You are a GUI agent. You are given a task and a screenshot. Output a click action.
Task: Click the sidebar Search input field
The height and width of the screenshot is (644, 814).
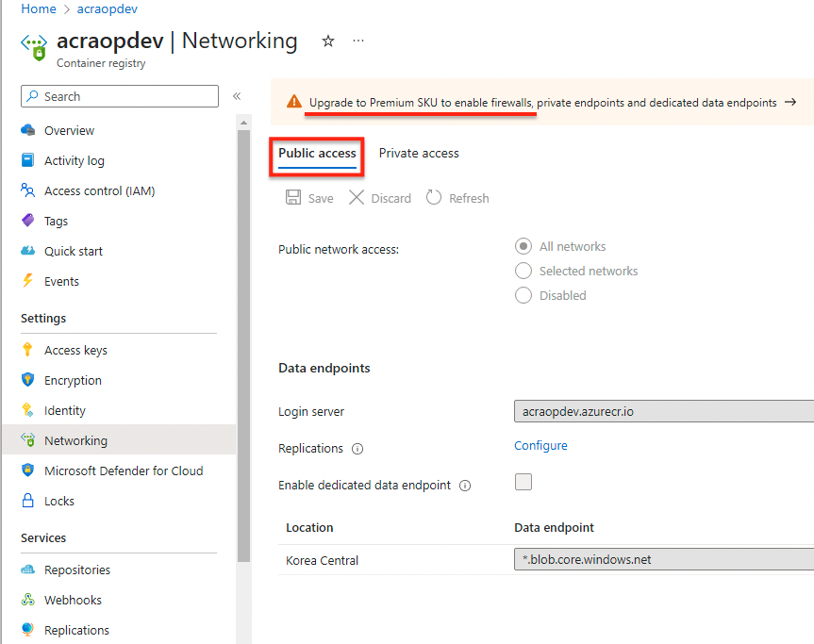120,96
